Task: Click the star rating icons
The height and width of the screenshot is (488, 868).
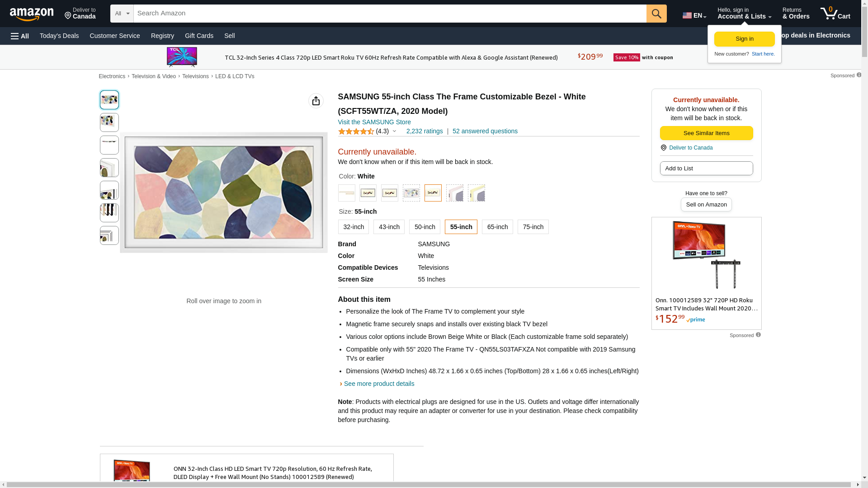Action: point(356,131)
